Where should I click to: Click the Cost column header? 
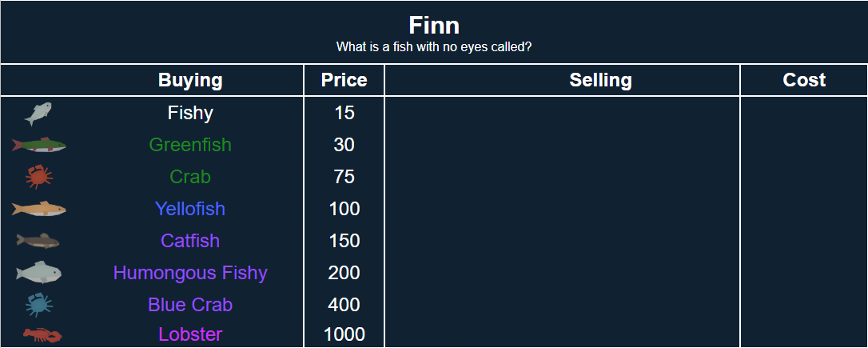(804, 80)
